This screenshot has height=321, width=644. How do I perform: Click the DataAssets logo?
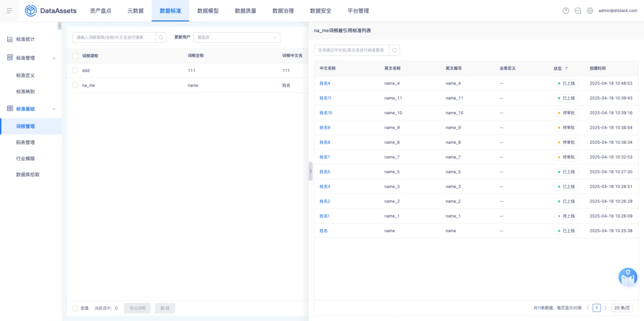(x=51, y=11)
